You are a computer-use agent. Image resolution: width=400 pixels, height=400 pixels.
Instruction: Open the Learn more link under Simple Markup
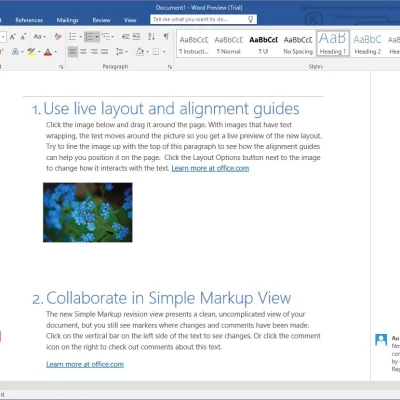(85, 364)
